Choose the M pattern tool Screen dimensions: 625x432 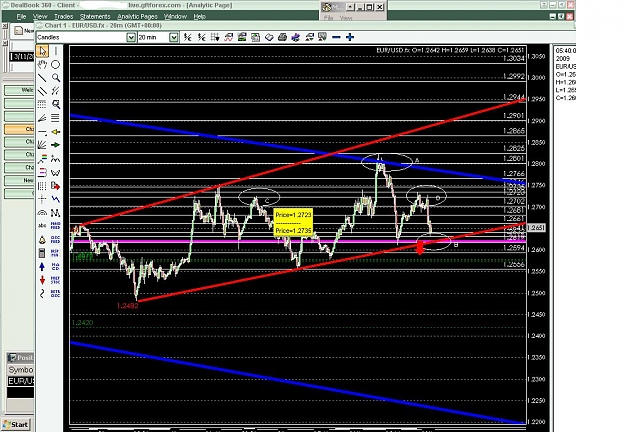click(56, 212)
